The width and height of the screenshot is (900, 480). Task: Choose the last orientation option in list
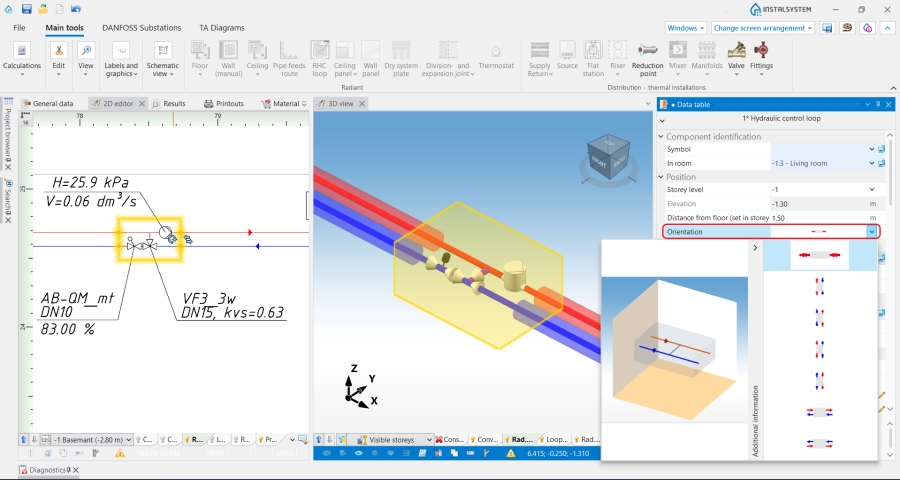coord(820,443)
